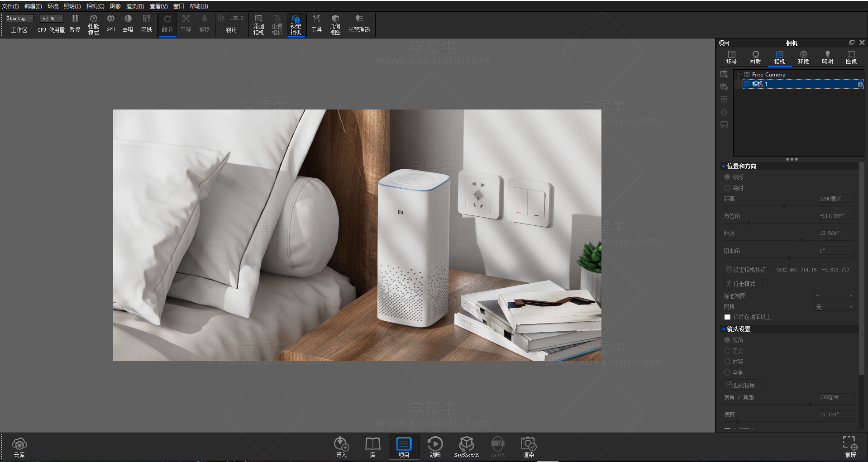Select Free Camera in camera list
Image resolution: width=868 pixels, height=462 pixels.
tap(768, 74)
